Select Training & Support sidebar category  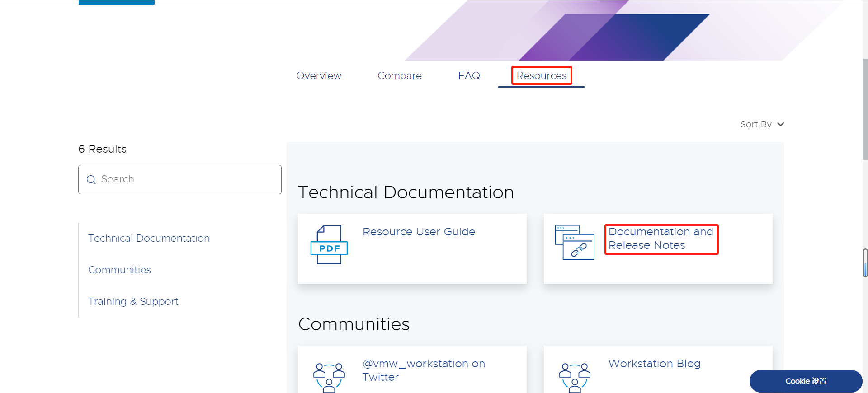[x=133, y=301]
